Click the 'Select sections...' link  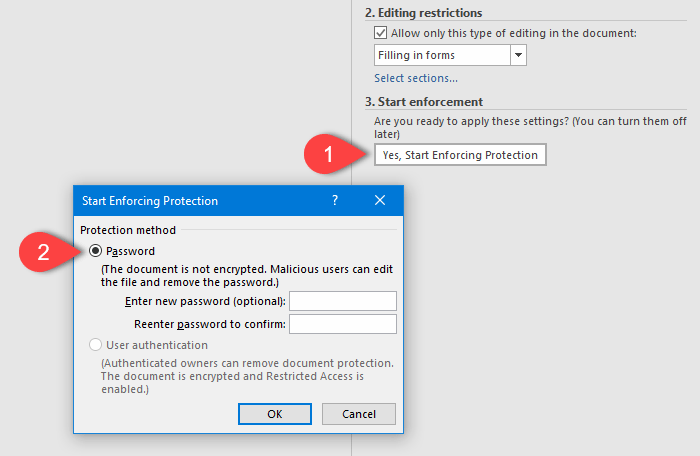pos(416,78)
